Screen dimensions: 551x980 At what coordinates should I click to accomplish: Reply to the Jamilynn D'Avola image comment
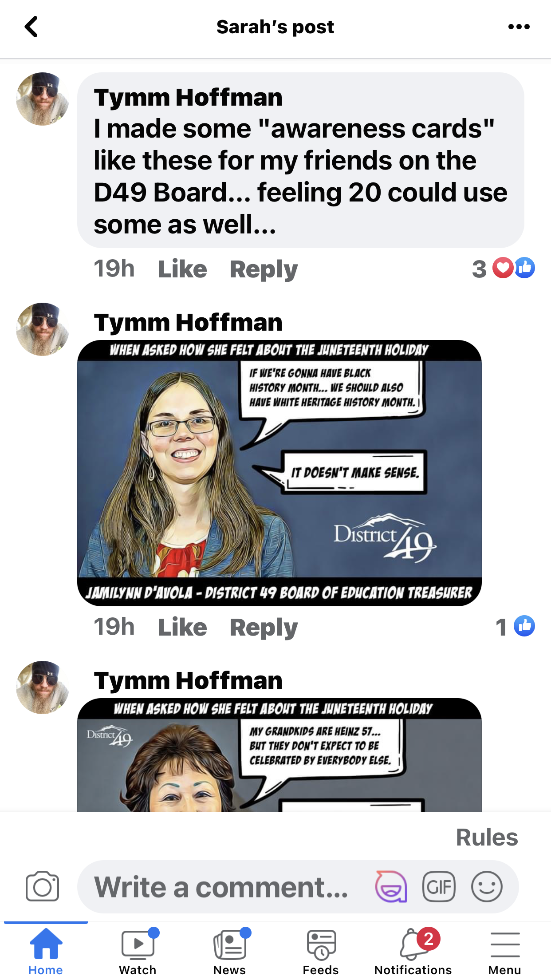tap(264, 627)
